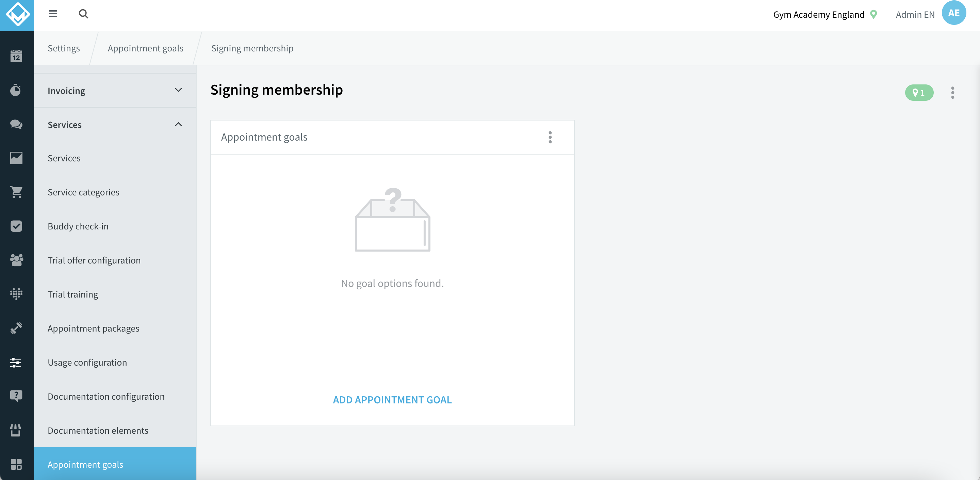Click the settings sliders sidebar icon
Viewport: 980px width, 480px height.
tap(16, 362)
